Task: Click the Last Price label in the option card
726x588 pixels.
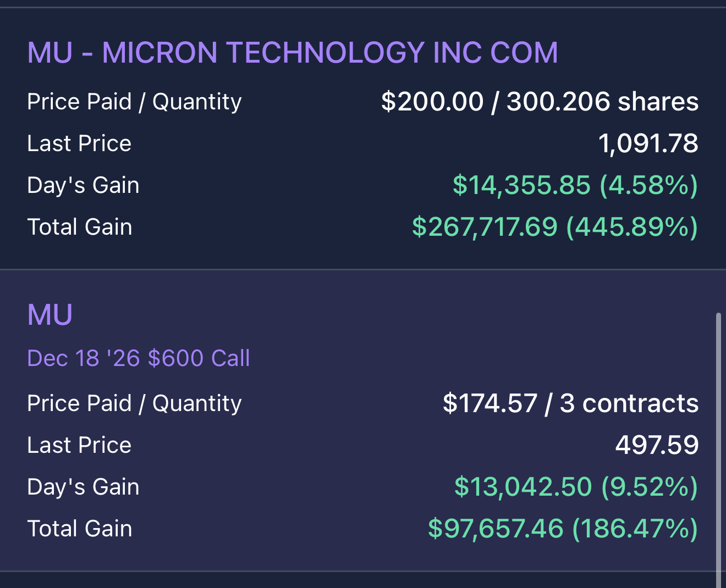Action: tap(80, 445)
